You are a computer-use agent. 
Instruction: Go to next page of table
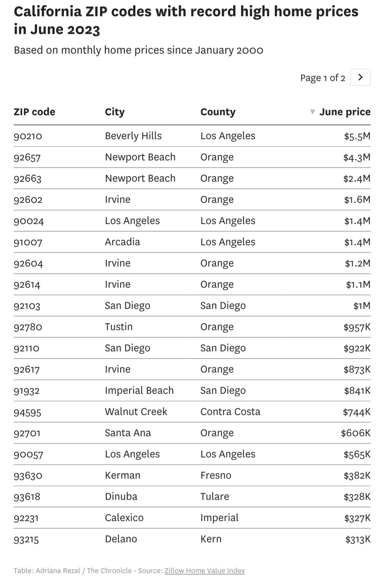coord(360,77)
